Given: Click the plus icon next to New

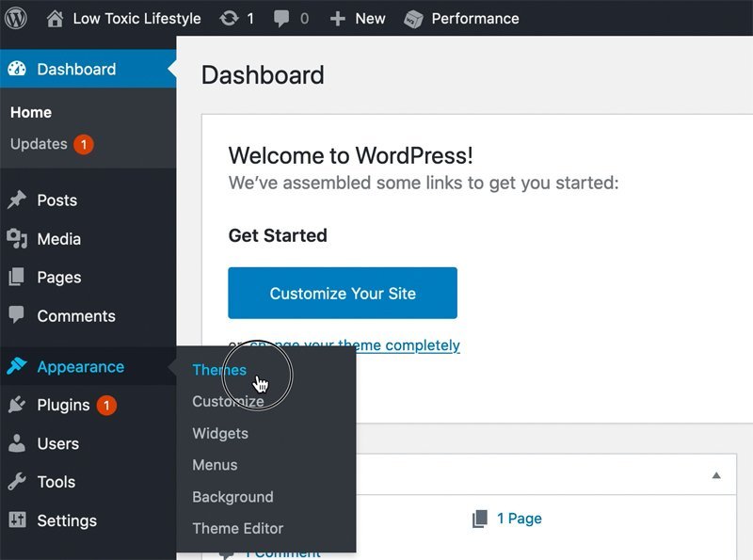Looking at the screenshot, I should click(x=338, y=19).
